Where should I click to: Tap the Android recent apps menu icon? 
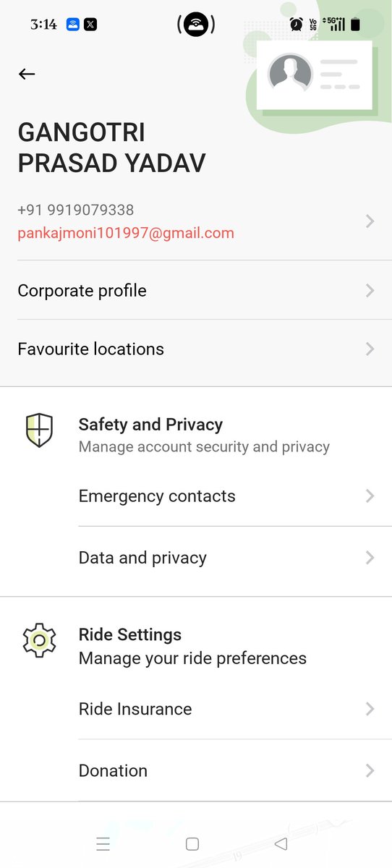pyautogui.click(x=103, y=843)
